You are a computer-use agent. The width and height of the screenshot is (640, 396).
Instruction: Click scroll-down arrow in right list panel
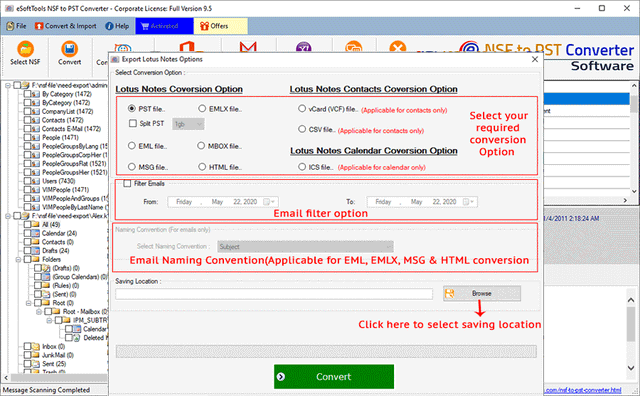pyautogui.click(x=634, y=191)
